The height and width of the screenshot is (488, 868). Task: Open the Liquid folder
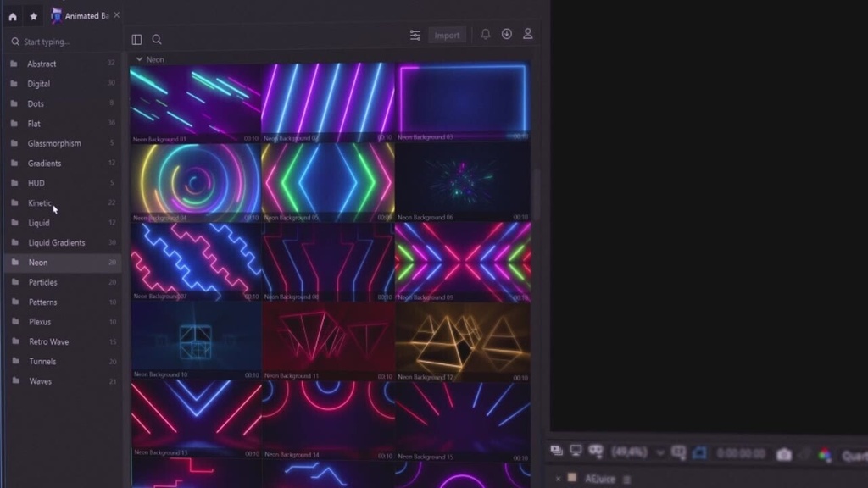(63, 223)
